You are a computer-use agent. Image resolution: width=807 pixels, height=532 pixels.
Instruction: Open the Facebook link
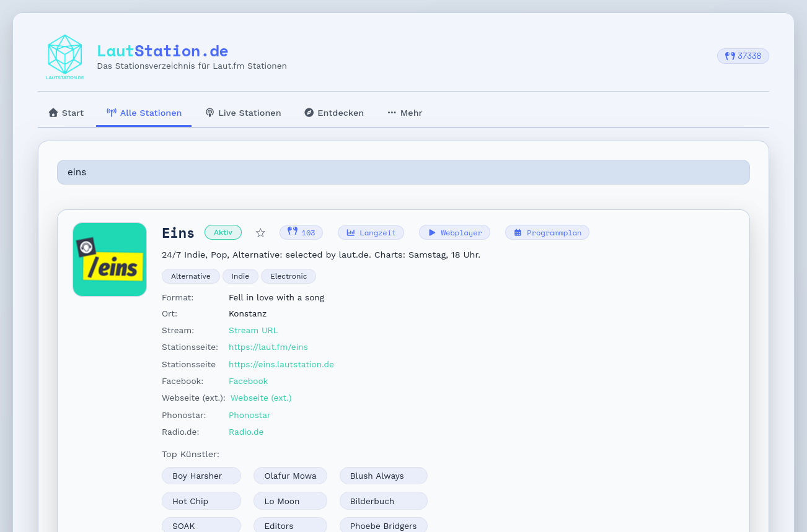coord(249,382)
